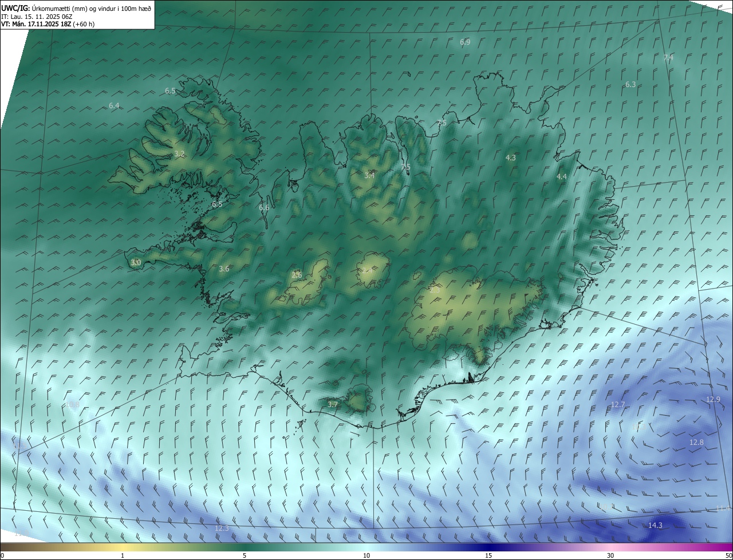The height and width of the screenshot is (560, 733).
Task: Click the 3.4 value label on the map
Action: click(369, 175)
